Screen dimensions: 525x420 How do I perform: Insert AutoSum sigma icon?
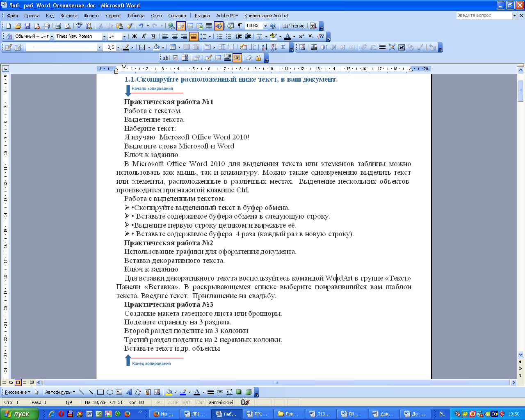click(283, 47)
